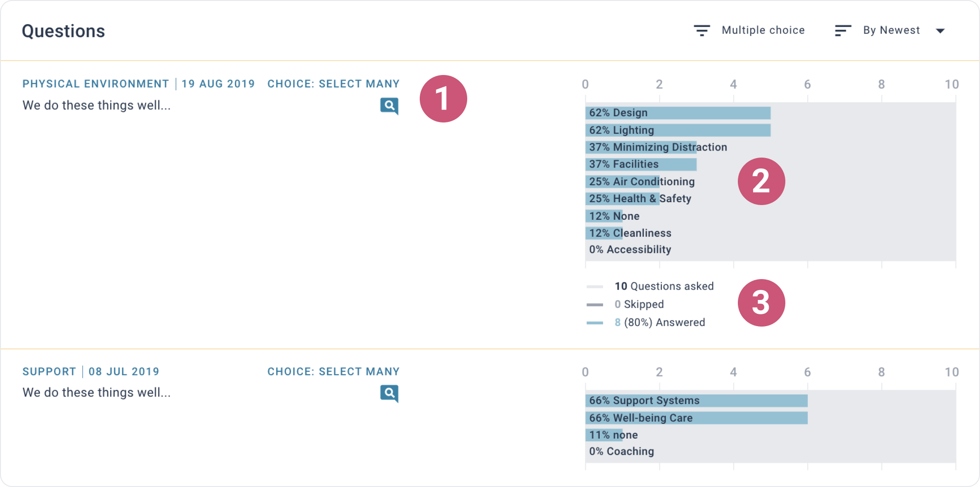Select the PHYSICAL ENVIRONMENT category label
Image resolution: width=980 pixels, height=487 pixels.
[96, 84]
